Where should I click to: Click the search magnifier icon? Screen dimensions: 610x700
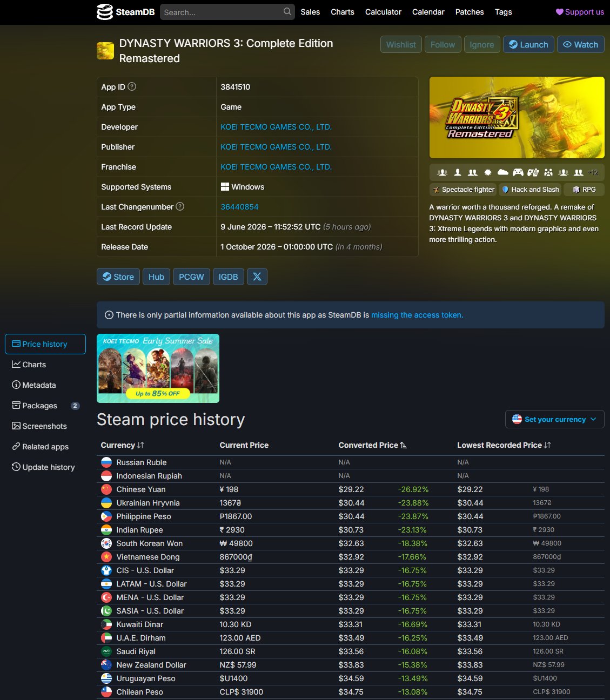[x=287, y=11]
